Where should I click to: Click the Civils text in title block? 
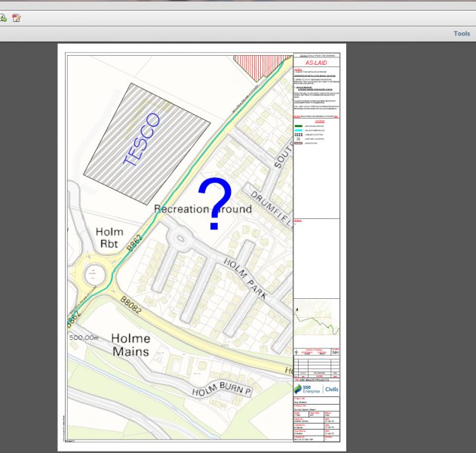coord(331,389)
